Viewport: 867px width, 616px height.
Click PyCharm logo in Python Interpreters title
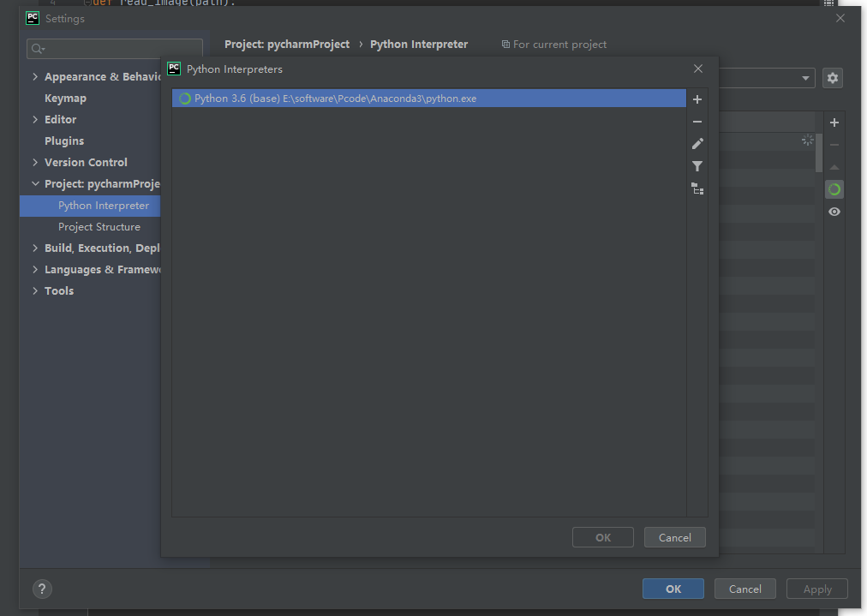click(174, 69)
